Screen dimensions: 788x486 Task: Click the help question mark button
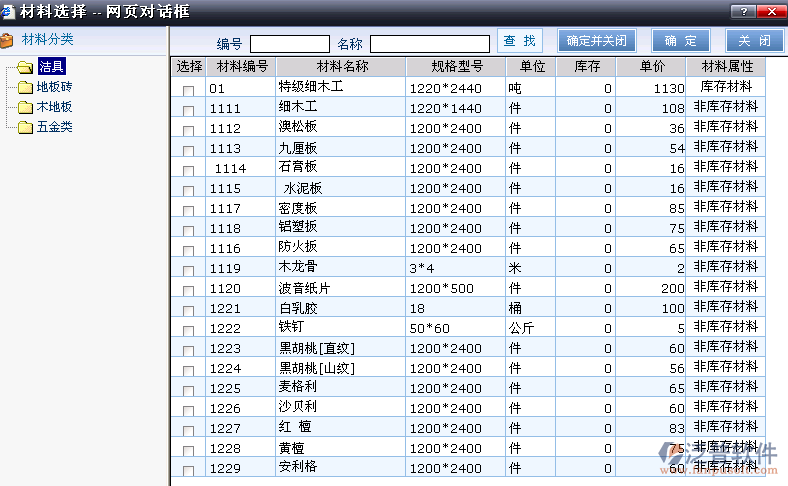pyautogui.click(x=743, y=11)
